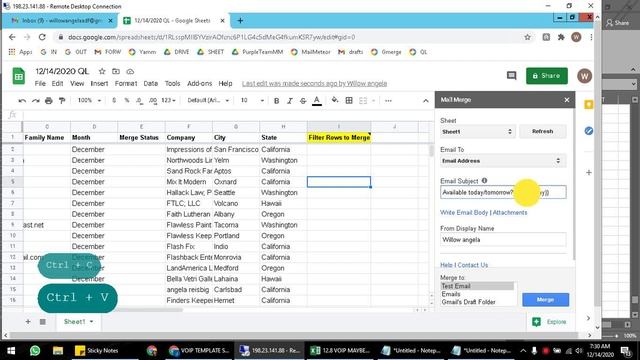
Task: Open the Contact Us link
Action: click(473, 265)
